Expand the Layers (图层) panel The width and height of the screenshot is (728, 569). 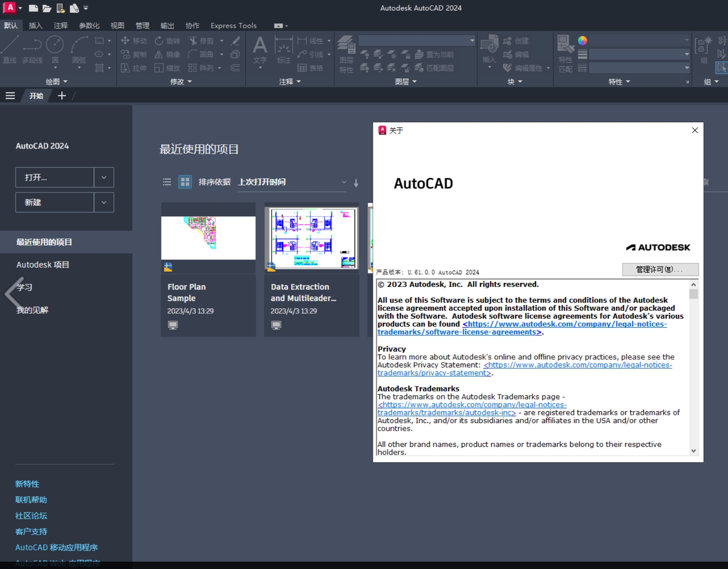[406, 81]
